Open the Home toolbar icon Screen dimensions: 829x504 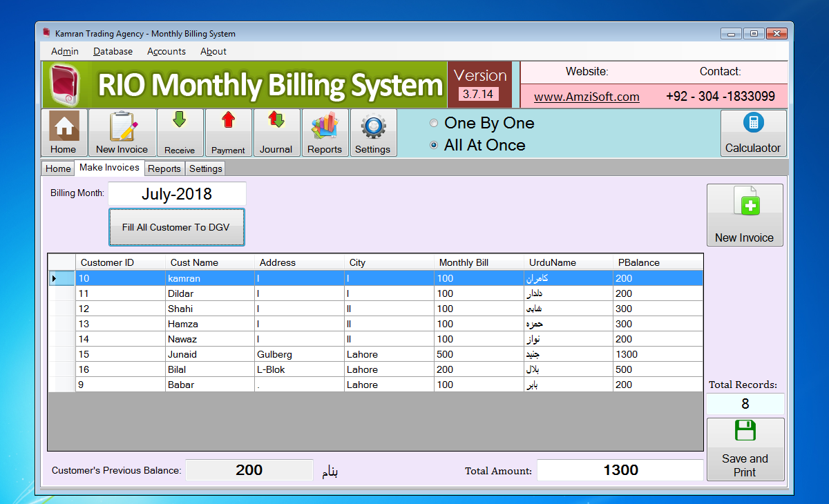[x=63, y=131]
